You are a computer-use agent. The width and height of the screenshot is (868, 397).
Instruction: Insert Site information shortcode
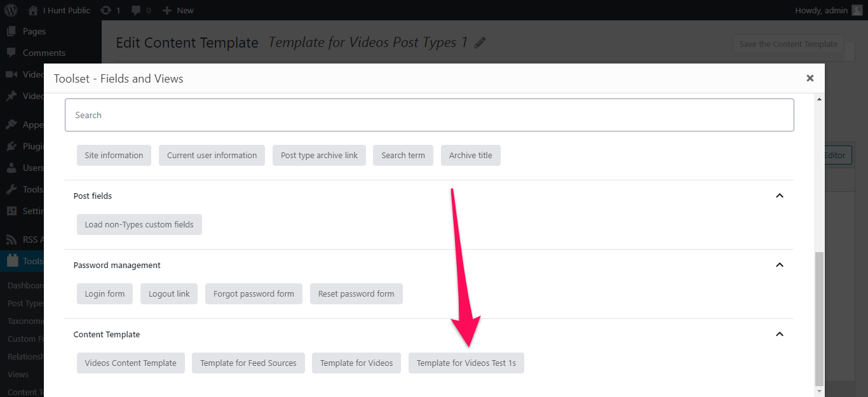[x=114, y=155]
